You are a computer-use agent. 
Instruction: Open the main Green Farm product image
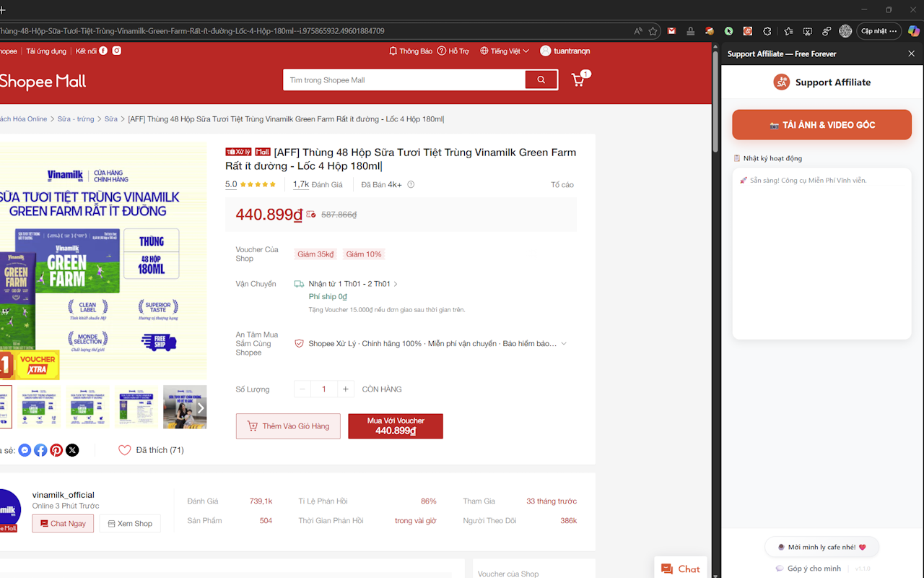pyautogui.click(x=103, y=261)
